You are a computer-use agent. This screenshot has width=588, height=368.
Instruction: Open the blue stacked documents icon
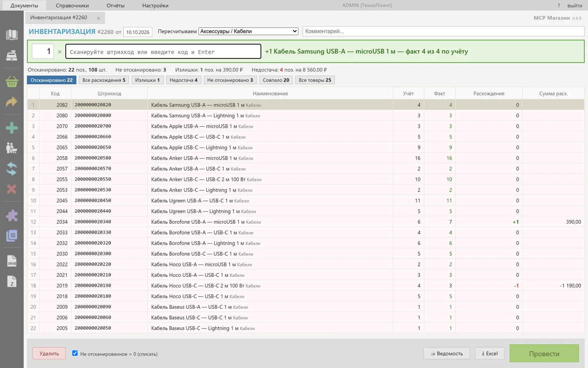[x=12, y=236]
